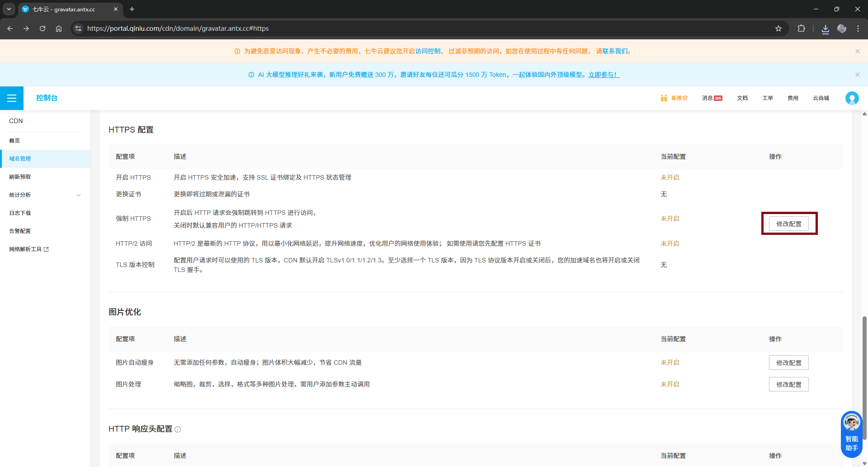Screen dimensions: 868x467
Task: Open the 立即参与 link in blue banner
Action: pyautogui.click(x=603, y=75)
